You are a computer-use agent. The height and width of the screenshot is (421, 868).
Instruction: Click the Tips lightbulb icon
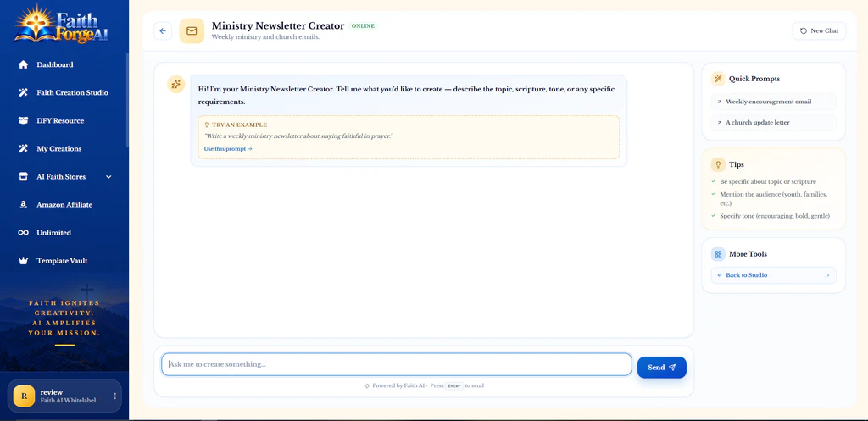(x=718, y=164)
